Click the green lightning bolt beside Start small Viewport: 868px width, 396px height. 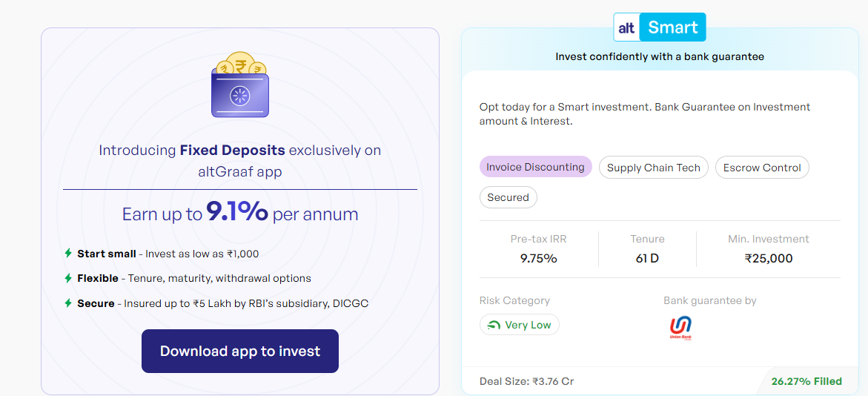point(68,253)
